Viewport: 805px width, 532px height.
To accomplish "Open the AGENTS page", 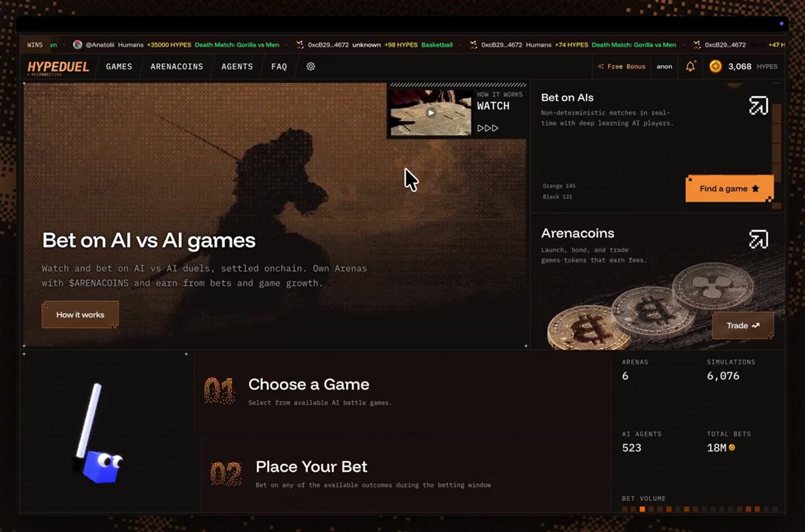I will (x=237, y=67).
